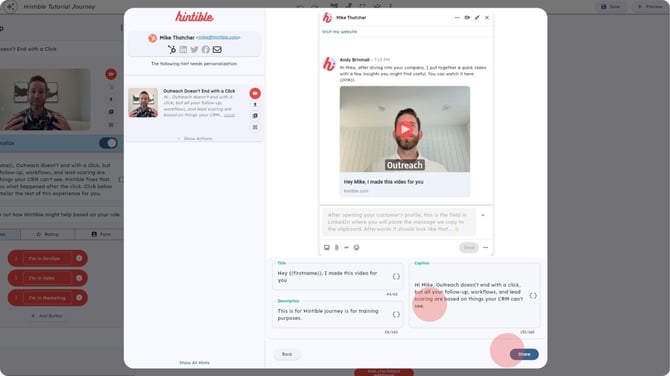
Task: Open the HubSpot contact icon
Action: 172,50
